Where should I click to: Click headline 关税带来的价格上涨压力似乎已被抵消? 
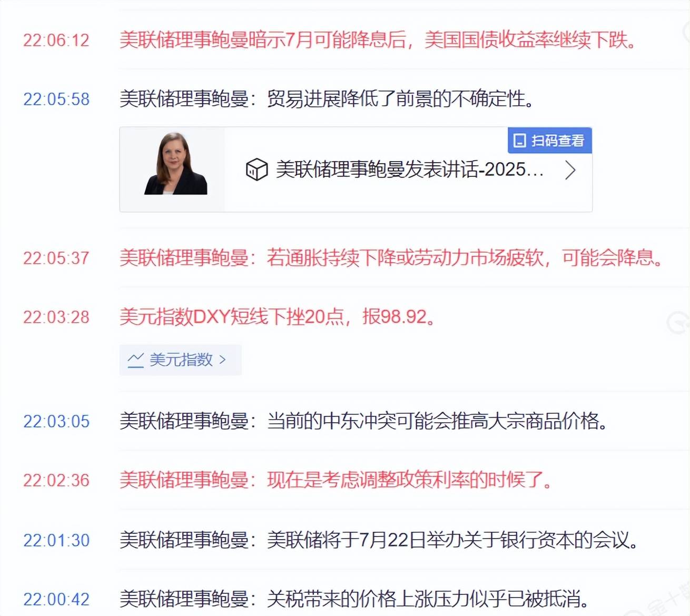354,599
